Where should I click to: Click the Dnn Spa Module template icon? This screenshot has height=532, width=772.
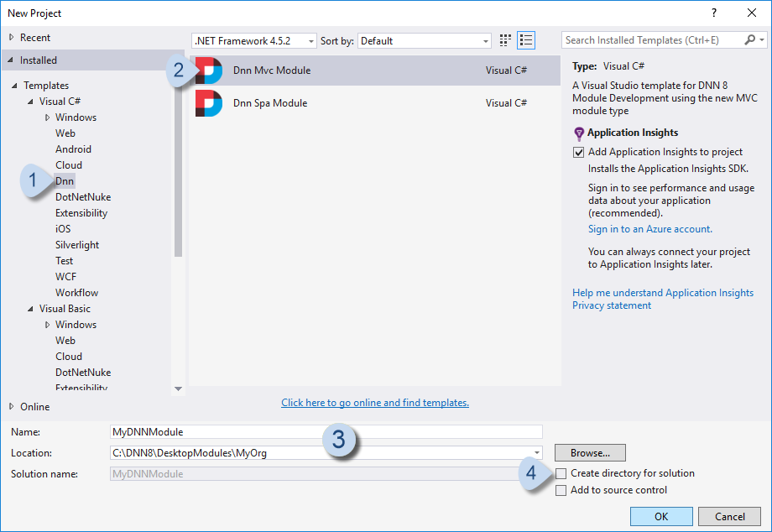click(x=209, y=103)
